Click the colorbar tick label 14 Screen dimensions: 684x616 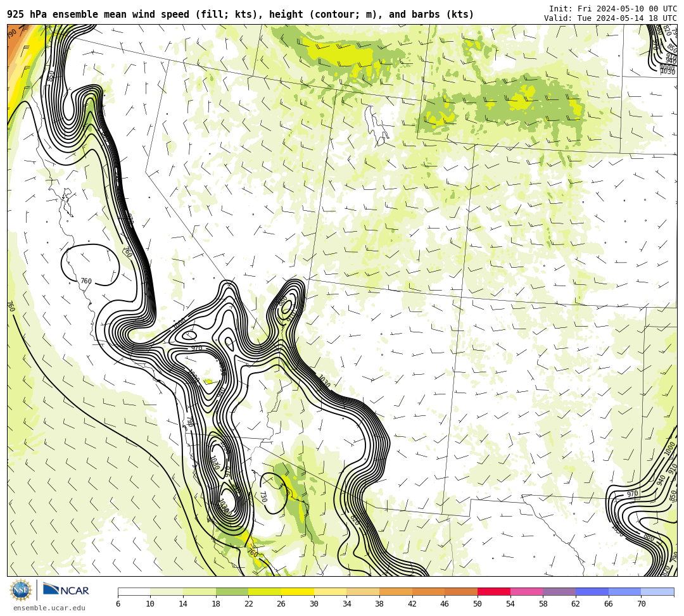(x=183, y=604)
